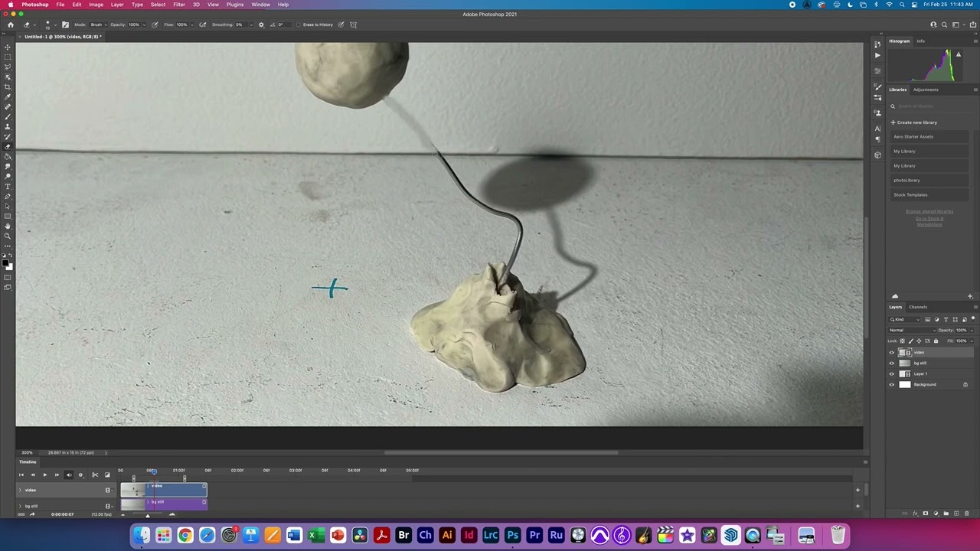Click the smoothing options gear icon

[x=261, y=24]
